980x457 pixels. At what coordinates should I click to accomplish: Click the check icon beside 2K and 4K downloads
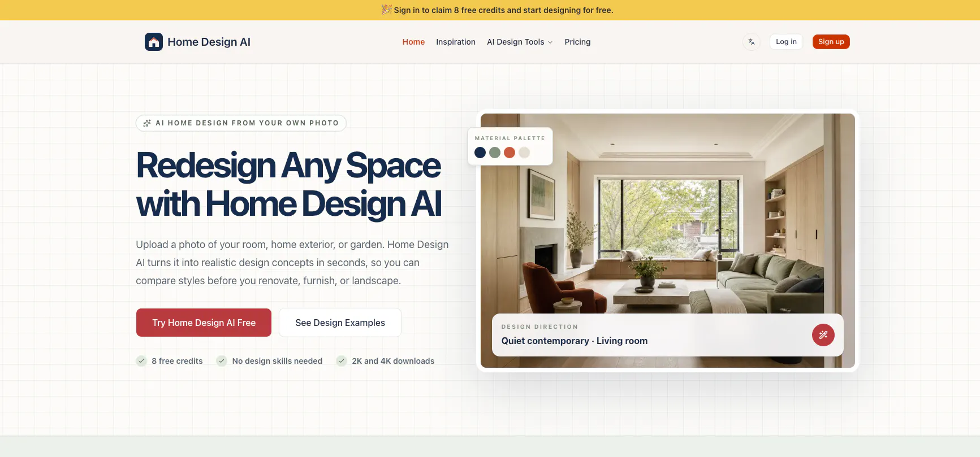[342, 361]
